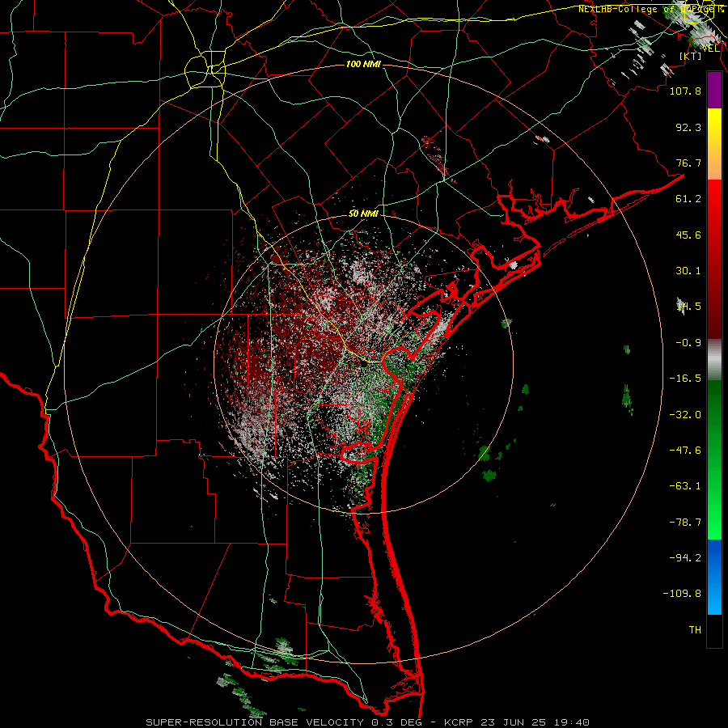728x728 pixels.
Task: Click the -47.6 velocity scale value
Action: click(x=685, y=451)
